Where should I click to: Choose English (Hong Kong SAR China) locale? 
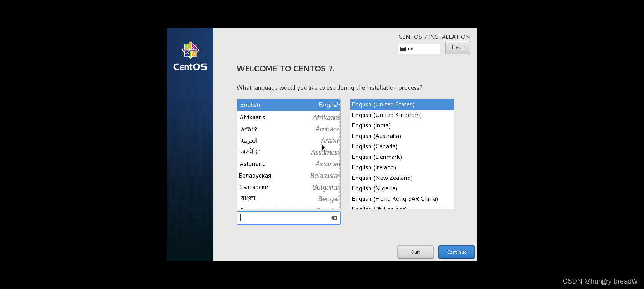tap(402, 199)
